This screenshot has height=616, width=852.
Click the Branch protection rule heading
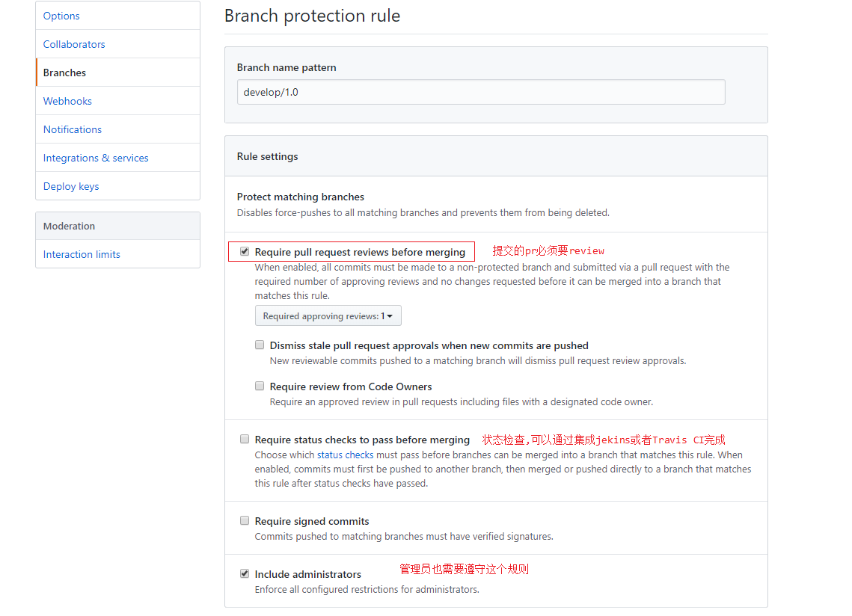tap(312, 16)
